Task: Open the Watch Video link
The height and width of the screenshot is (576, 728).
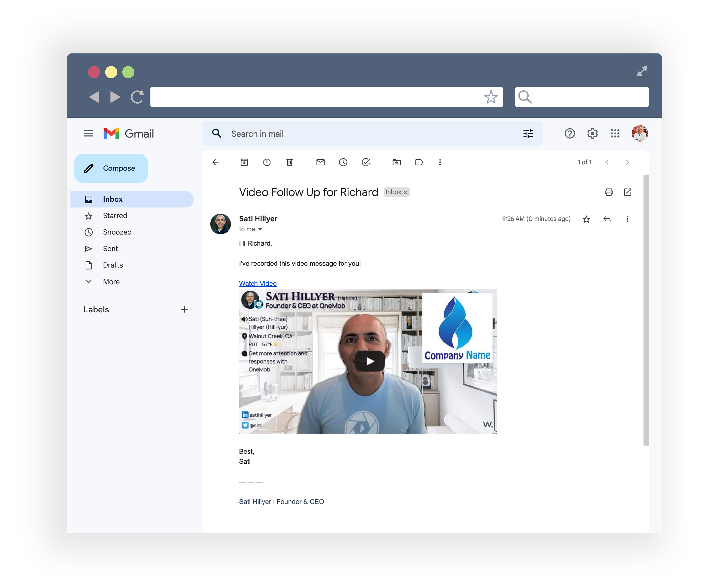Action: 258,283
